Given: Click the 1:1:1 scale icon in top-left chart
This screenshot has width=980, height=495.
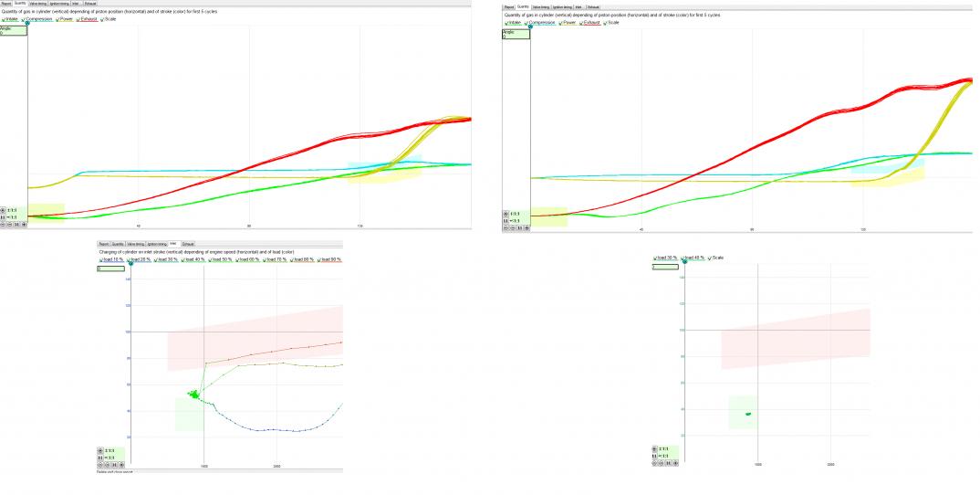Looking at the screenshot, I should [x=3, y=210].
